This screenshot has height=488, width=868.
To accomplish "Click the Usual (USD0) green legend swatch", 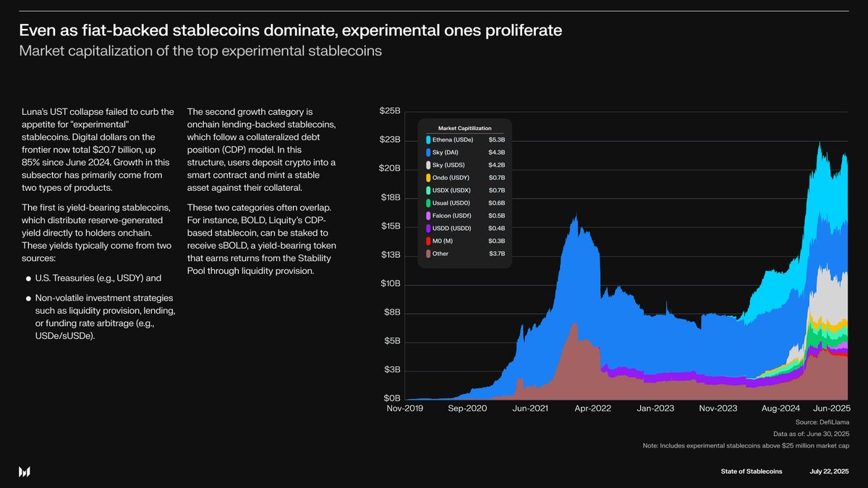I will (x=428, y=203).
